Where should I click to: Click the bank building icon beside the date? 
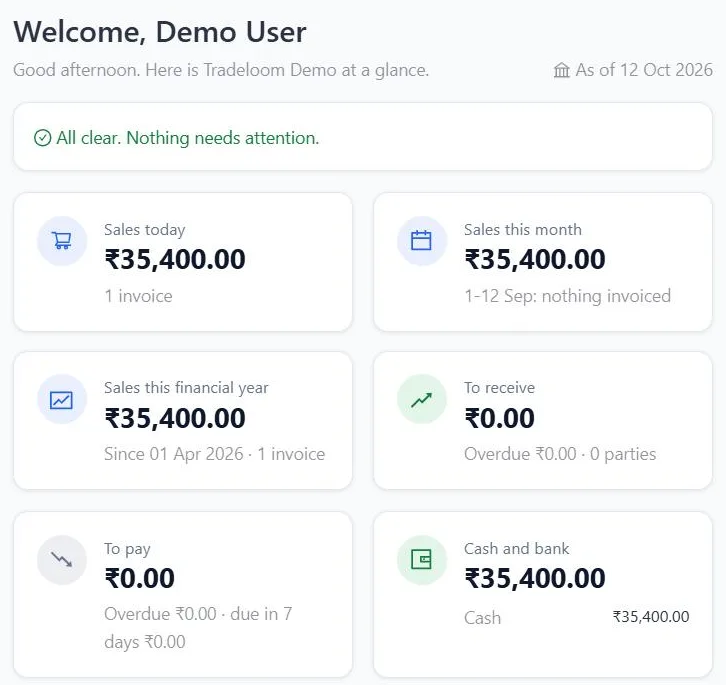coord(562,70)
